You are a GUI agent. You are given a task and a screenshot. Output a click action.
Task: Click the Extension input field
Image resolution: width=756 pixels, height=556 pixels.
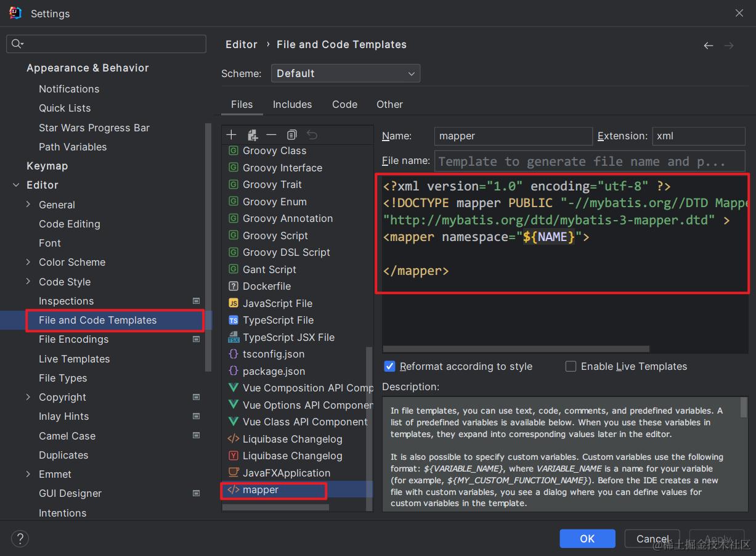[699, 136]
